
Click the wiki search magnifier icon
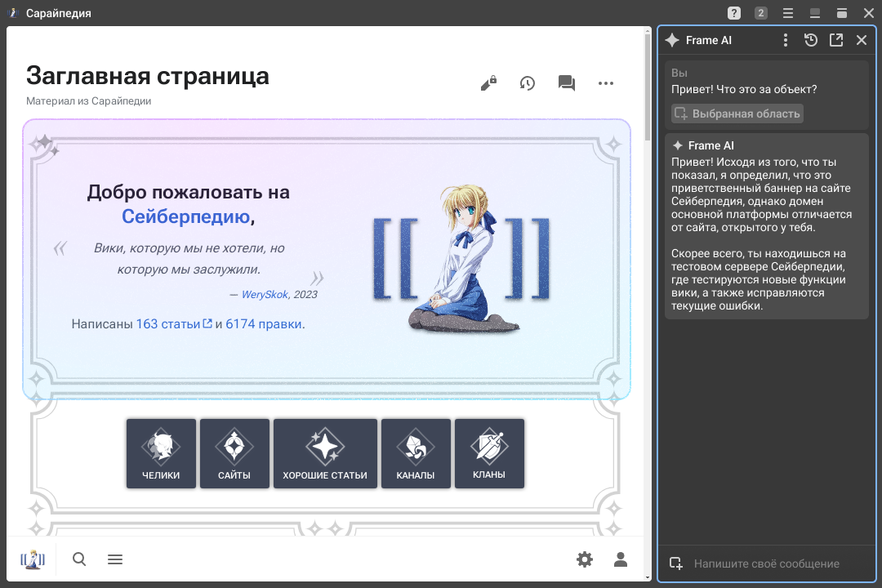(x=79, y=559)
